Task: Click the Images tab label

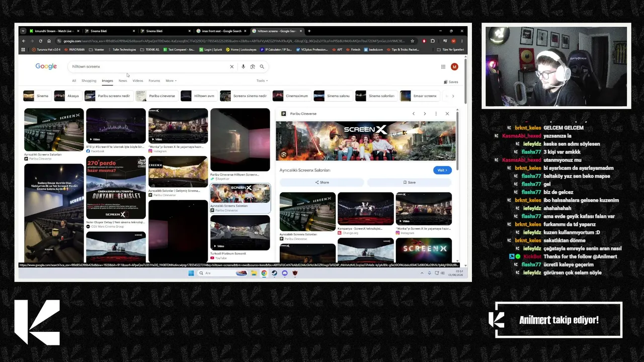Action: (107, 80)
